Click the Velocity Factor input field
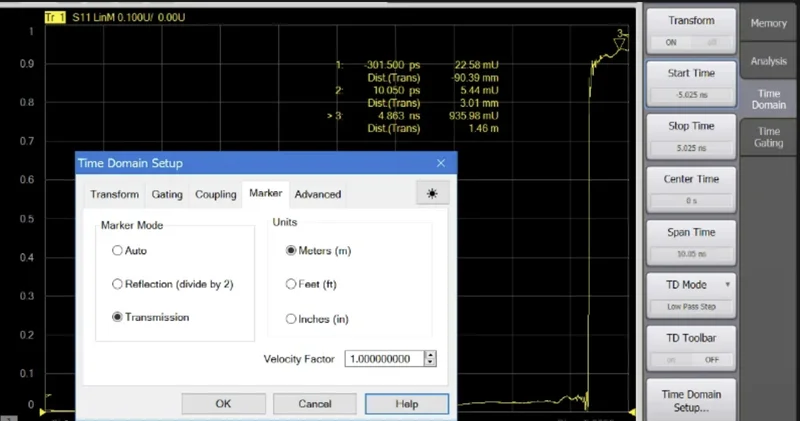This screenshot has height=421, width=800. (383, 358)
